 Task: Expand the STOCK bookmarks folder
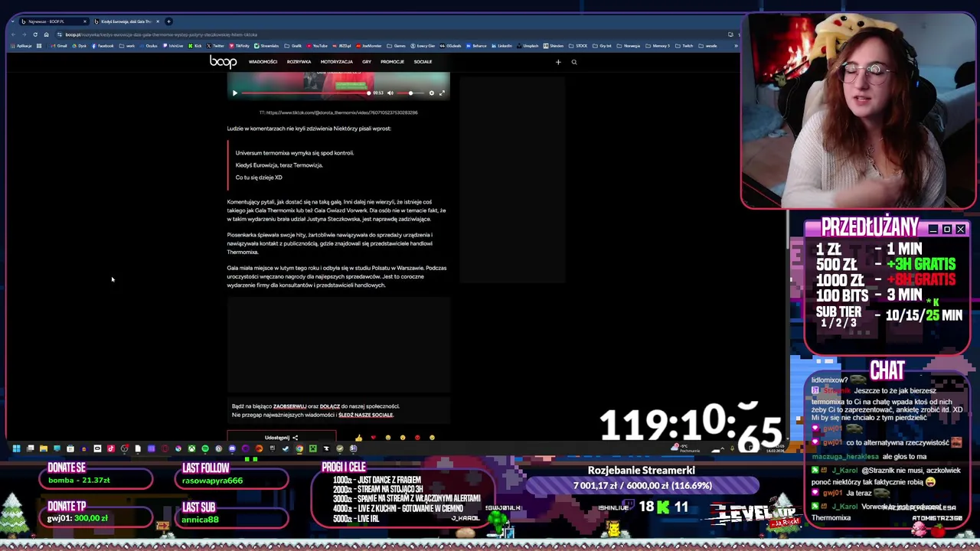(x=579, y=46)
